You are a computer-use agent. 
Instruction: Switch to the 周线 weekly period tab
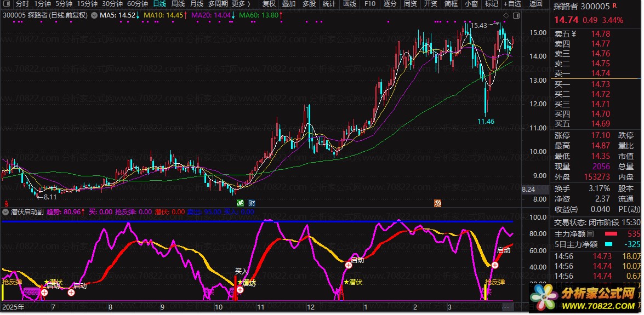178,4
